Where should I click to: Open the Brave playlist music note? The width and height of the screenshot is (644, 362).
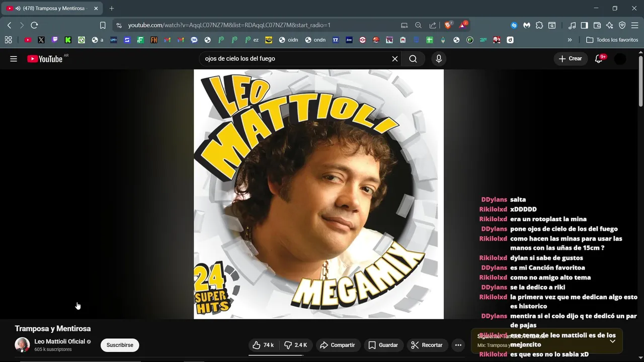point(572,25)
